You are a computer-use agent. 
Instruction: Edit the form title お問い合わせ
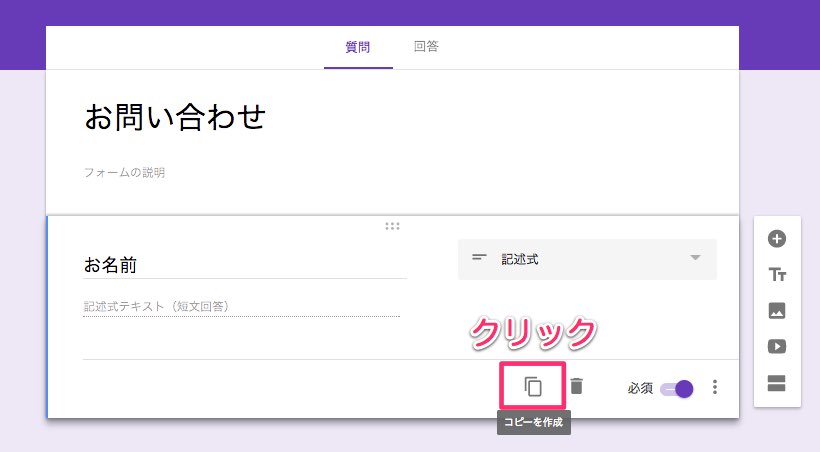coord(175,116)
